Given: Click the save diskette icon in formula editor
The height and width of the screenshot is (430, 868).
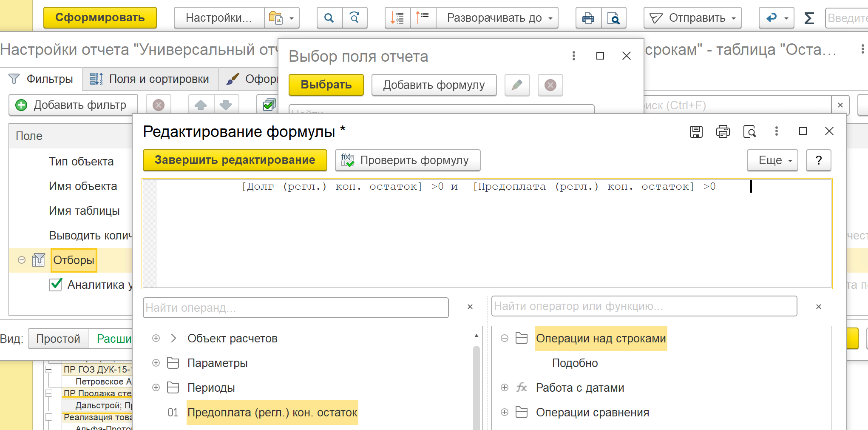Looking at the screenshot, I should (696, 131).
